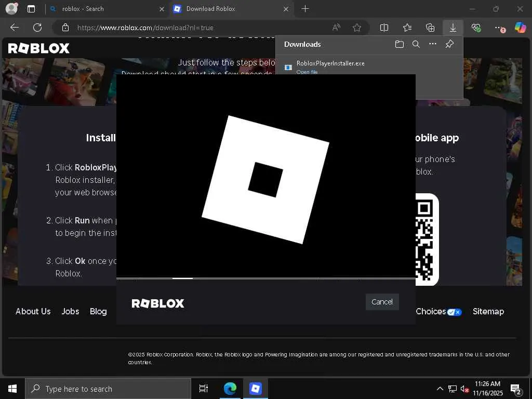Open Collections panel
Image resolution: width=532 pixels, height=399 pixels.
coord(430,28)
